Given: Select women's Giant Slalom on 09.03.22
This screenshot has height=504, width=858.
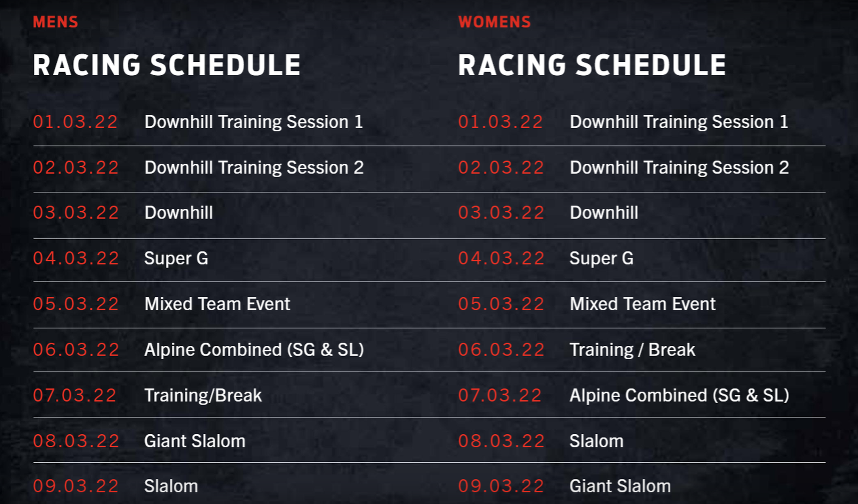Looking at the screenshot, I should pos(620,486).
